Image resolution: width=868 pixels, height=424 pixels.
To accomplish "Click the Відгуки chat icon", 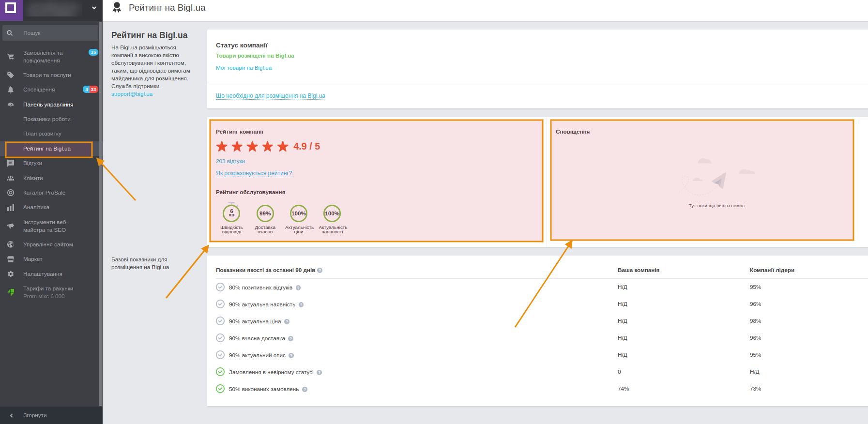I will coord(11,163).
